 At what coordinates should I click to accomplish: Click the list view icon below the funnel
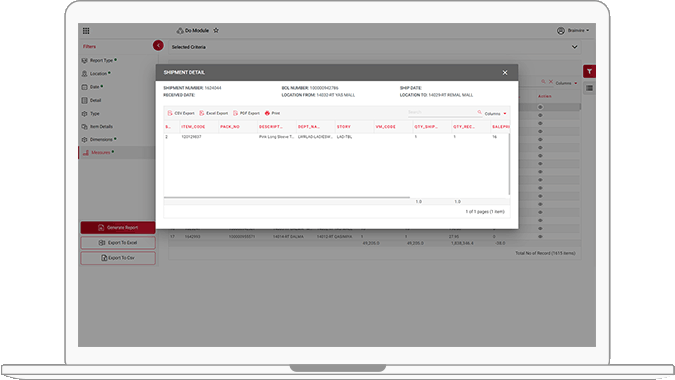coord(589,88)
